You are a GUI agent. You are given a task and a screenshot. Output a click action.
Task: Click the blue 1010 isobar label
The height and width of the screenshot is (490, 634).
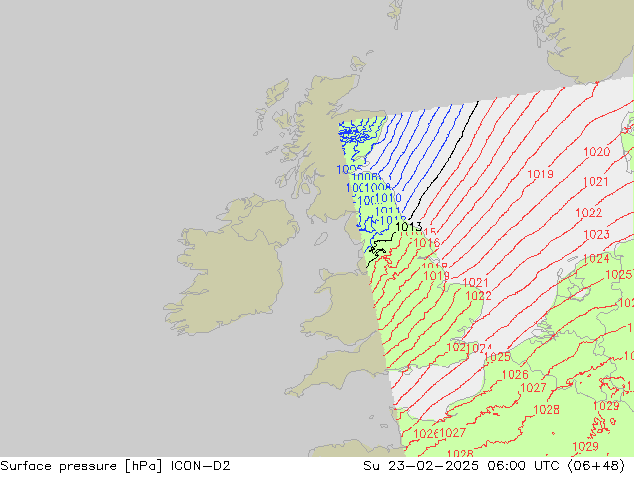[388, 198]
